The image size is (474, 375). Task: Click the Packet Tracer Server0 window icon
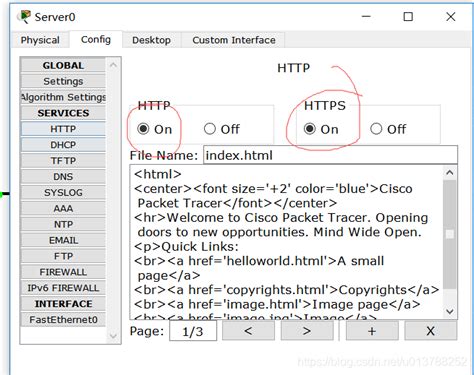coord(25,17)
